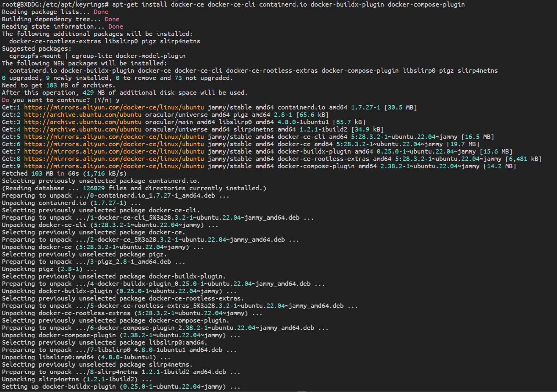The height and width of the screenshot is (392, 557).
Task: Open the Get:4 archive.ubuntu.com URL for slirp4netns
Action: tap(83, 129)
